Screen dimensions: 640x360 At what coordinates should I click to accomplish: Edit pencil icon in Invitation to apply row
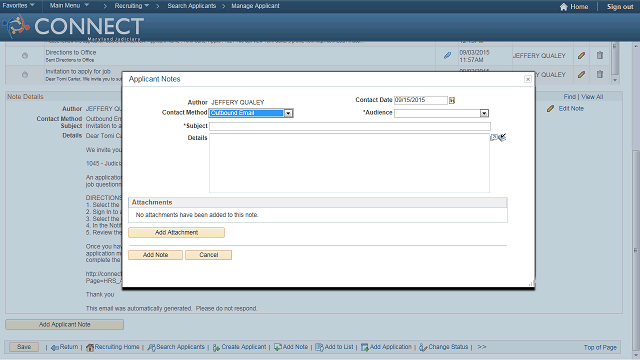click(x=581, y=74)
